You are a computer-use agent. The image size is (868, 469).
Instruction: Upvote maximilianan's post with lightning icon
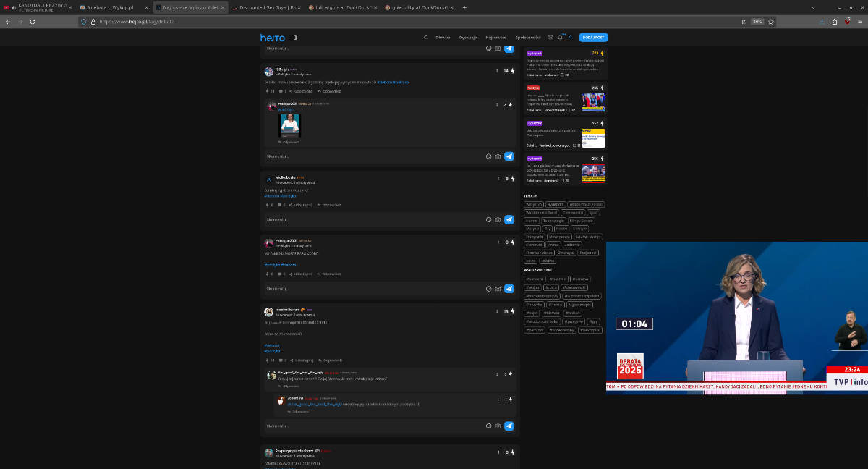point(513,311)
